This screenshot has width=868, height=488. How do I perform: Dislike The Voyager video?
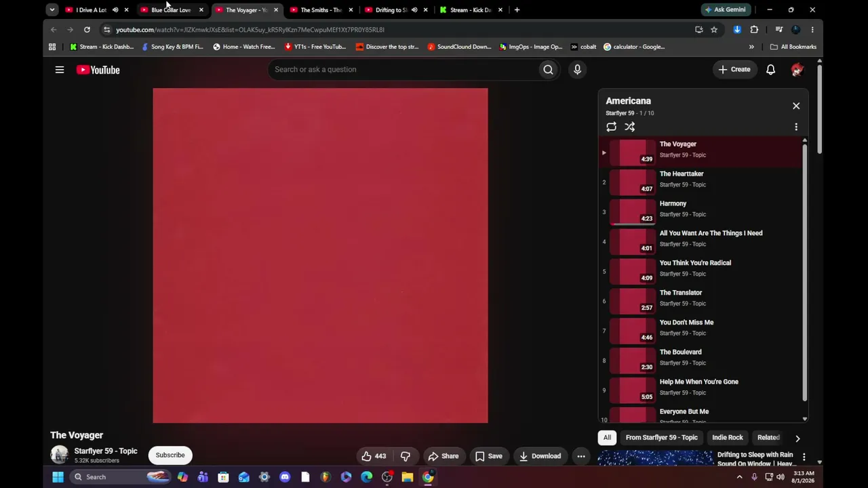point(406,456)
